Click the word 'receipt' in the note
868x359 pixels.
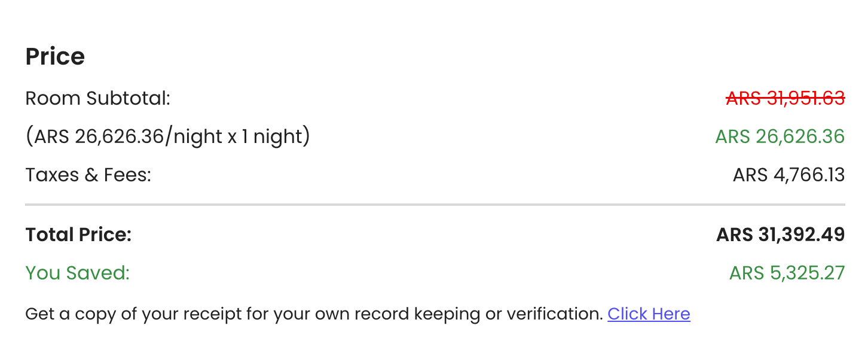pos(236,314)
